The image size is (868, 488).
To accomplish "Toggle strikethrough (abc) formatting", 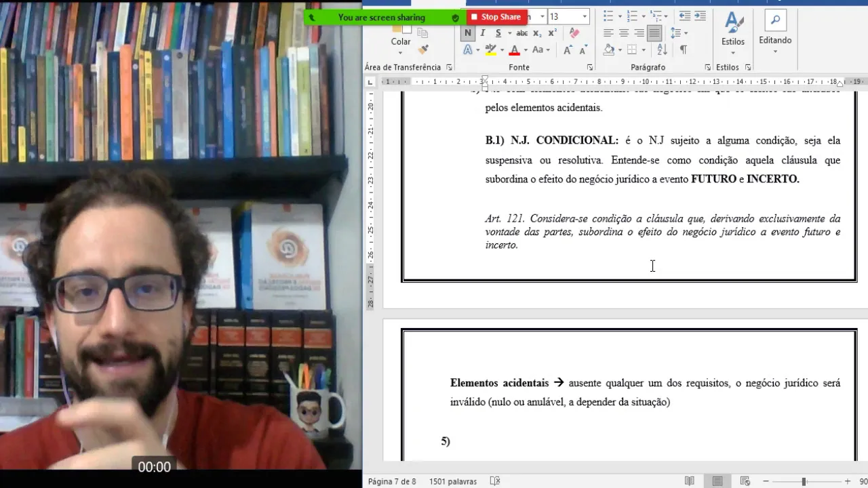I will tap(521, 33).
